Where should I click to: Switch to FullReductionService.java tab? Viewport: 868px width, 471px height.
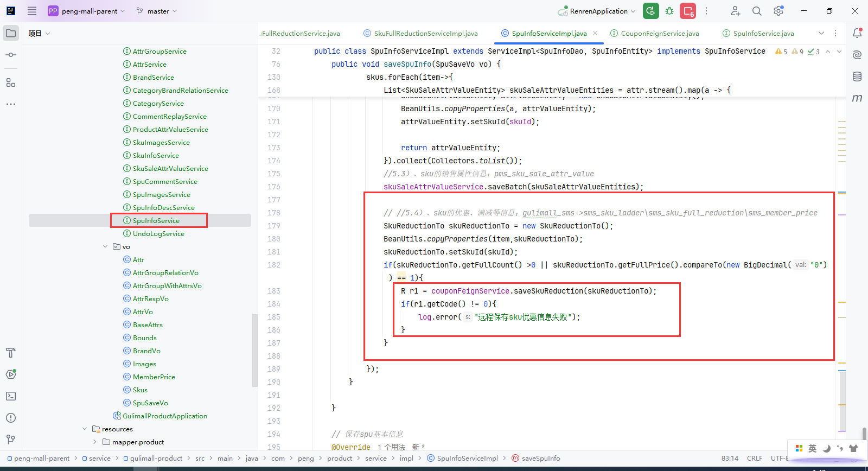point(300,33)
